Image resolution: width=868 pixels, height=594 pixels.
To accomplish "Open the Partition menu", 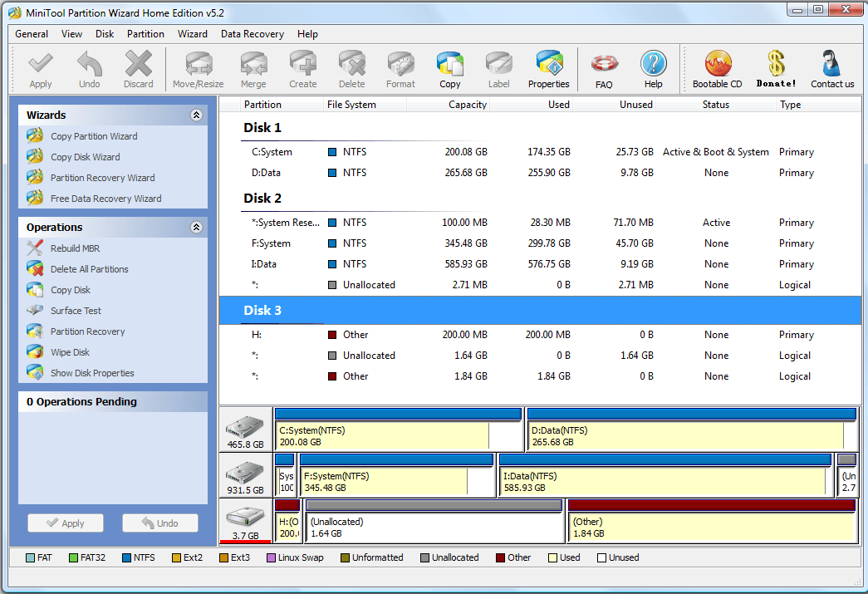I will click(x=145, y=34).
